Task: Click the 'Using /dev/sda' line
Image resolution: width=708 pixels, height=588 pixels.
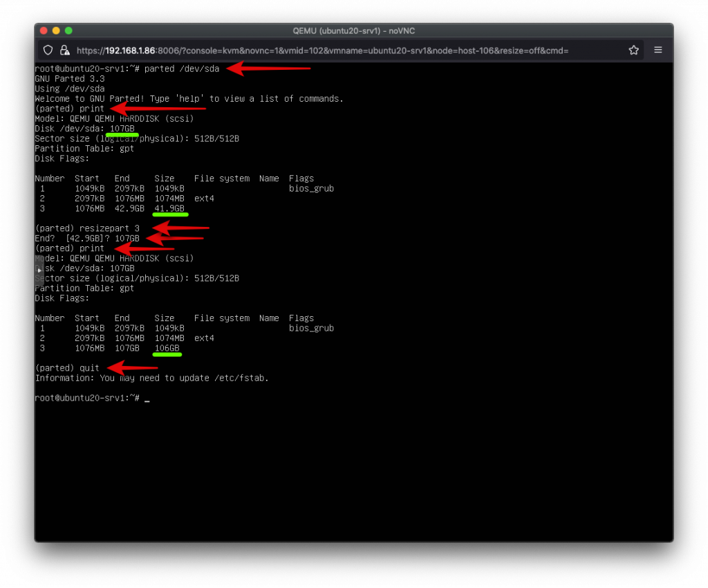Action: [70, 89]
